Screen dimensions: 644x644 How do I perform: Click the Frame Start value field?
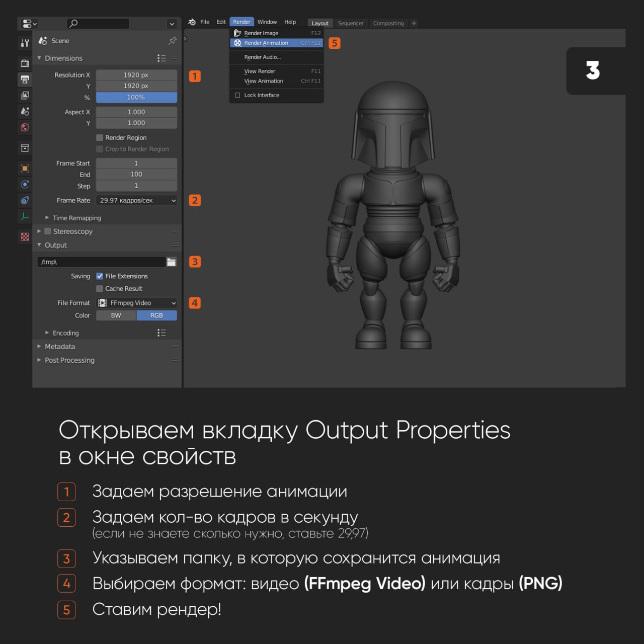click(136, 164)
